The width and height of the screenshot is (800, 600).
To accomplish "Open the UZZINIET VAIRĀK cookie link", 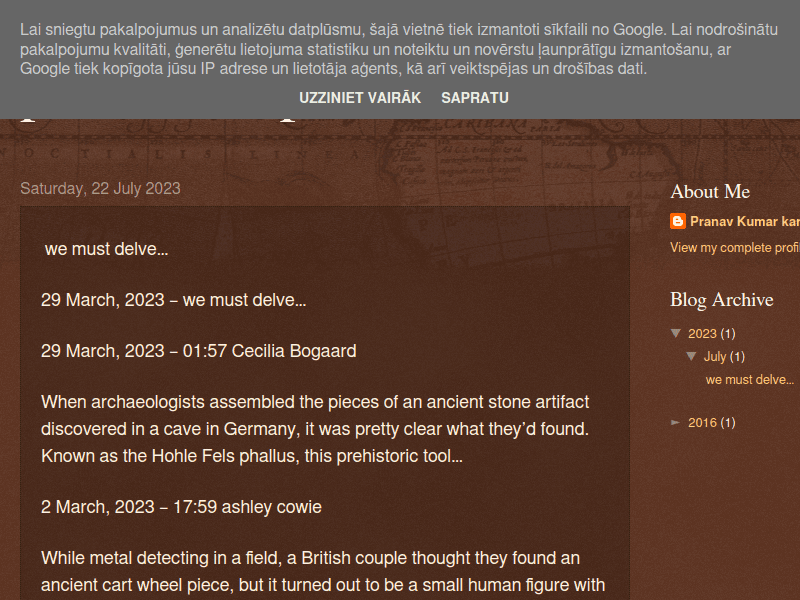I will click(360, 98).
